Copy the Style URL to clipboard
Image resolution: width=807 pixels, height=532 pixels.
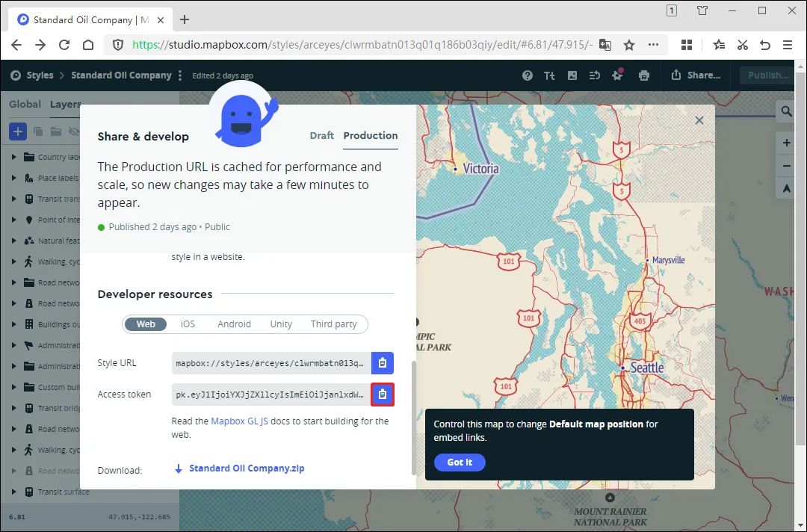coord(382,362)
